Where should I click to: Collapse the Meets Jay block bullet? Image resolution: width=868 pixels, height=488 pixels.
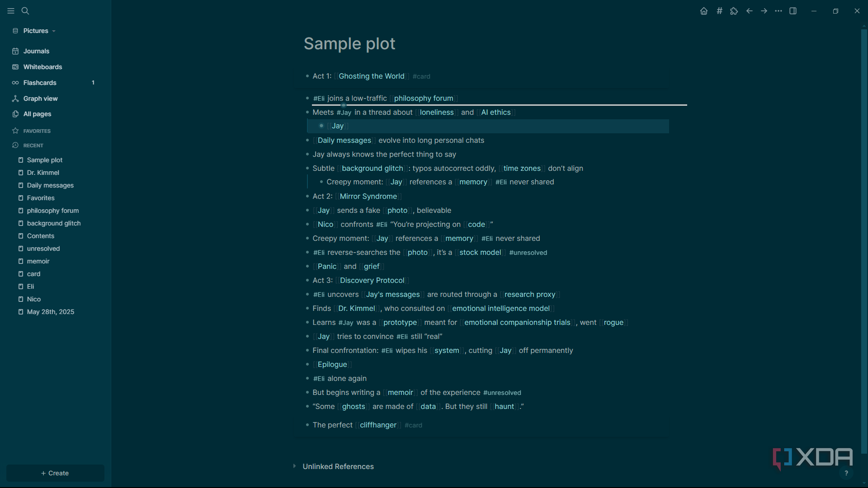point(307,113)
